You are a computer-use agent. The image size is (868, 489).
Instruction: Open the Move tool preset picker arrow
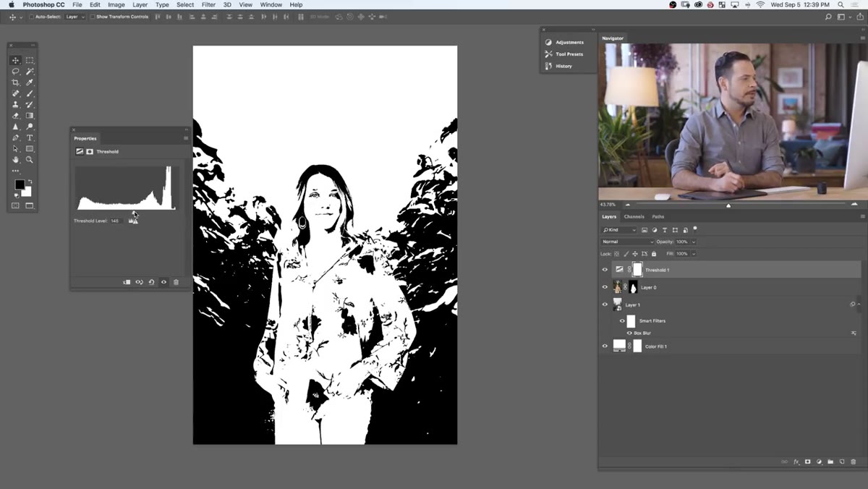tap(20, 17)
